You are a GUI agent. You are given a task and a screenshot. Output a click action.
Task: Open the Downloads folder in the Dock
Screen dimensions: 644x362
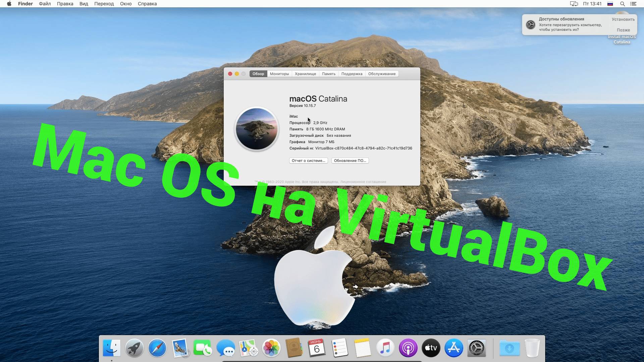[510, 348]
